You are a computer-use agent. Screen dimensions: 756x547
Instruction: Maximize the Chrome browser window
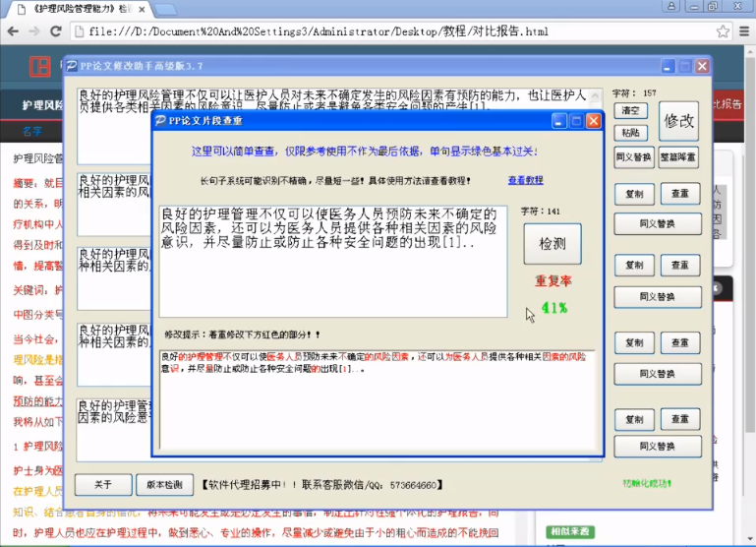click(713, 6)
